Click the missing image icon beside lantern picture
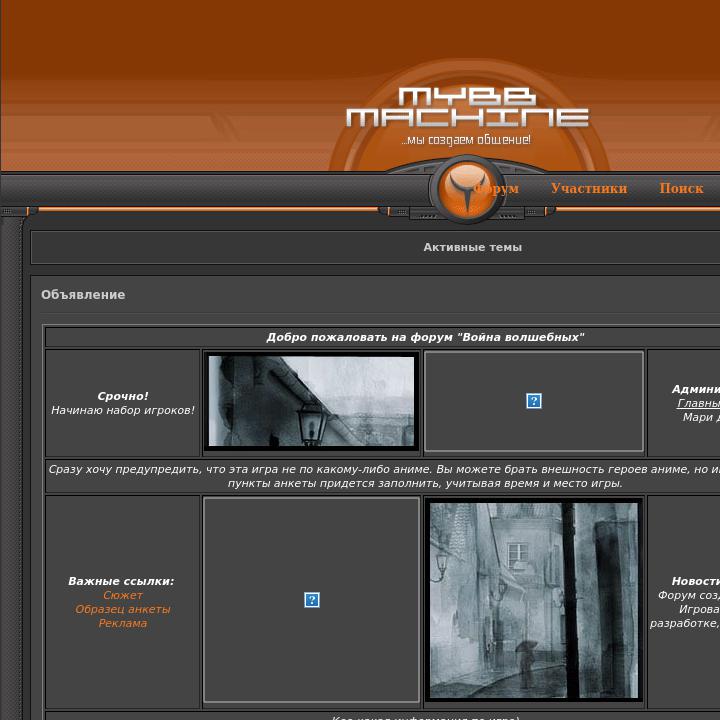The height and width of the screenshot is (720, 720). pyautogui.click(x=534, y=401)
